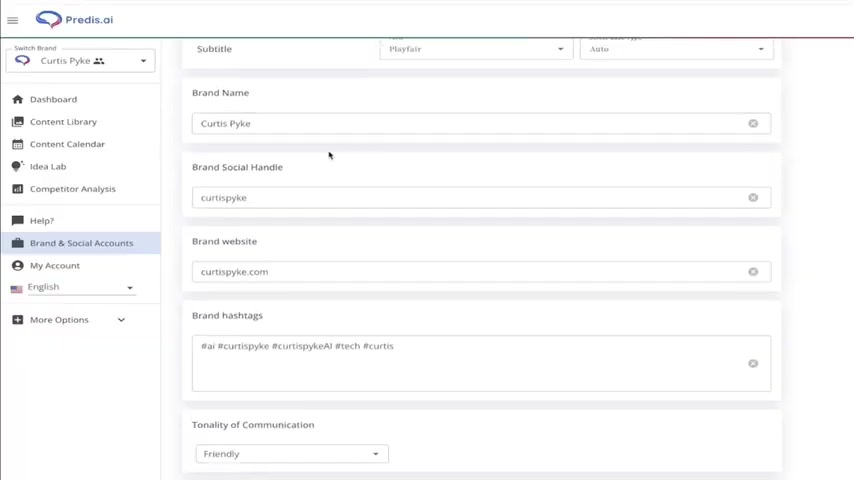Open the Help? section
Image resolution: width=854 pixels, height=480 pixels.
point(42,221)
